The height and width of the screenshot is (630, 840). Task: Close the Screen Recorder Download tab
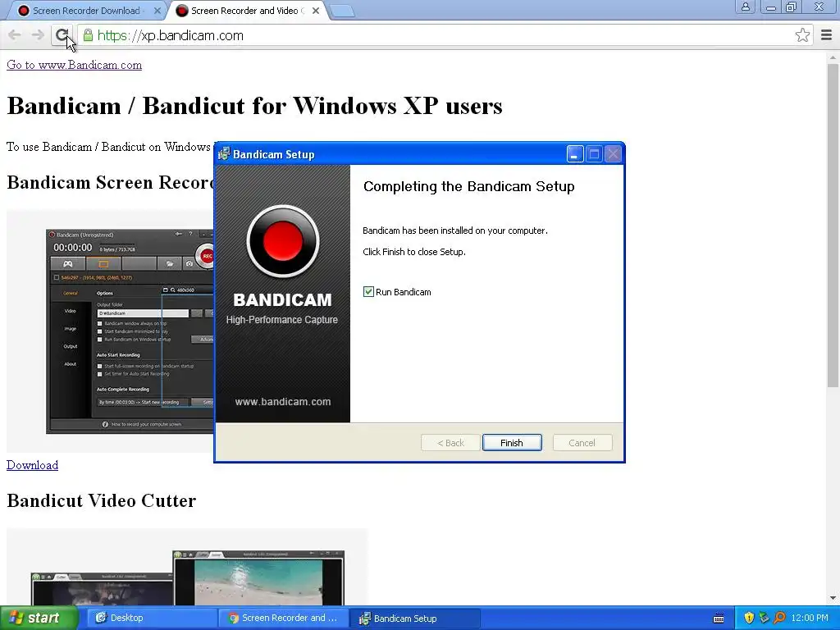(x=157, y=11)
